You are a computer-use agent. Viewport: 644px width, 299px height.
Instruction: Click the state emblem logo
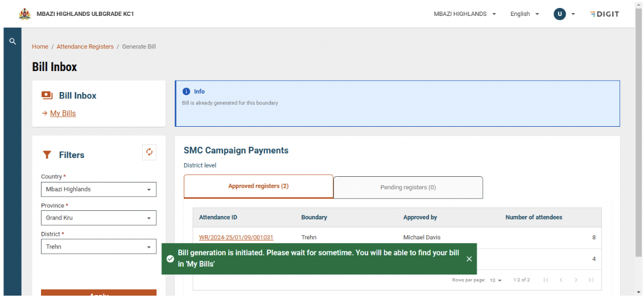[x=24, y=14]
